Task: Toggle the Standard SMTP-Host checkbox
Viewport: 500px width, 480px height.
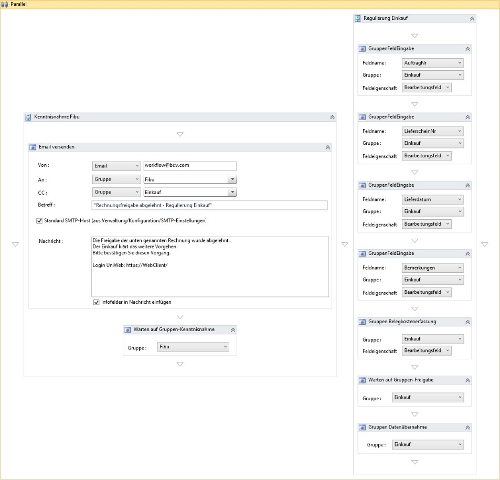Action: click(x=39, y=221)
